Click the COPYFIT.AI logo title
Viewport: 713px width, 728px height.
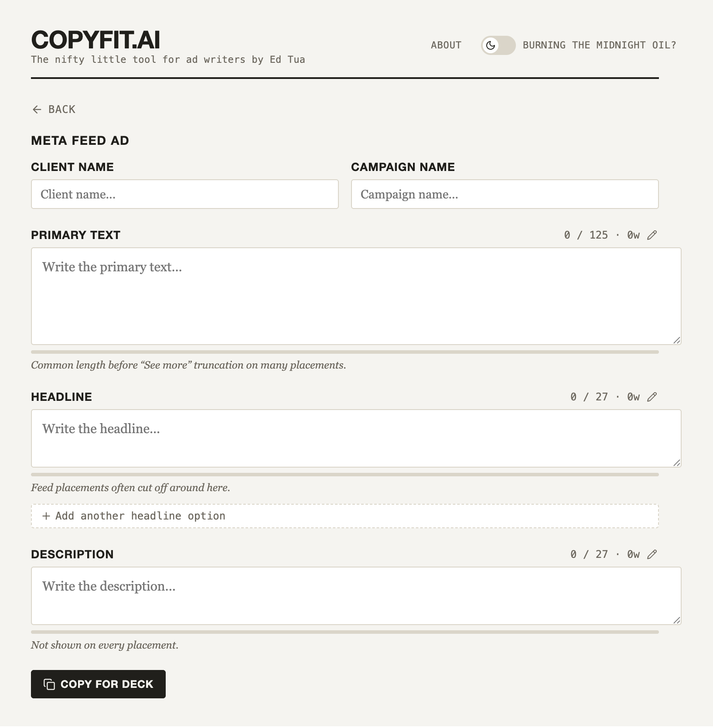[96, 40]
